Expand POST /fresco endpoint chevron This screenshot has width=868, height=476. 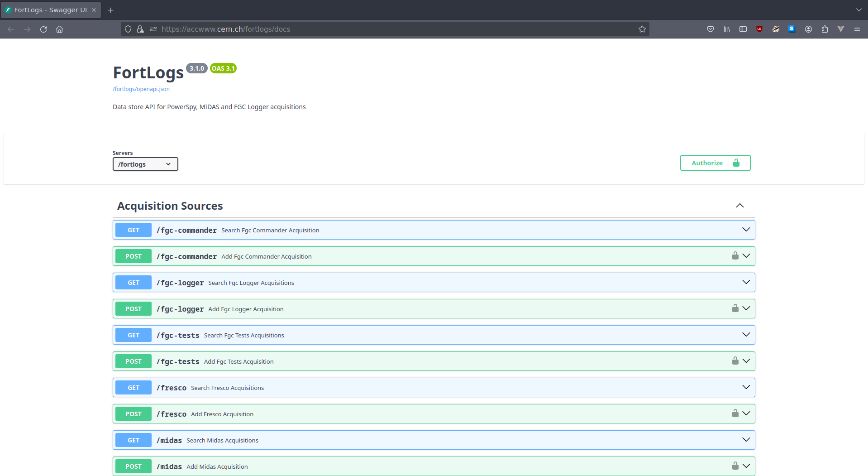point(746,413)
